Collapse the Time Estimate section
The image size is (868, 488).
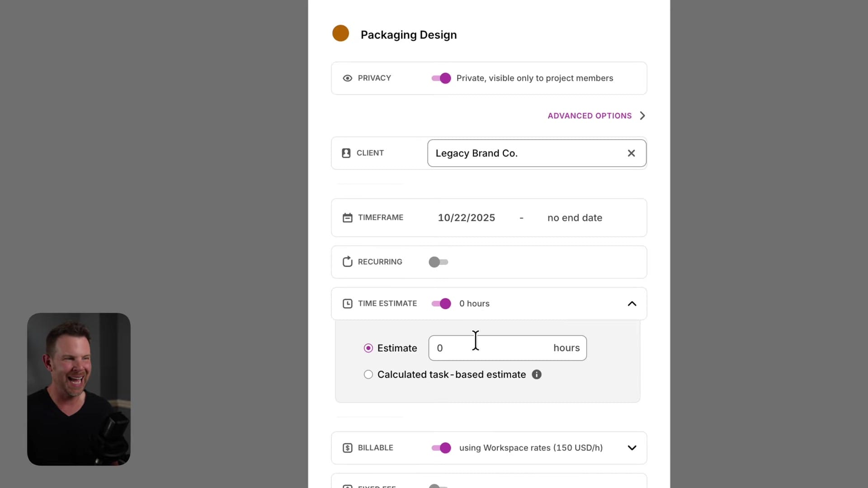[x=632, y=304]
